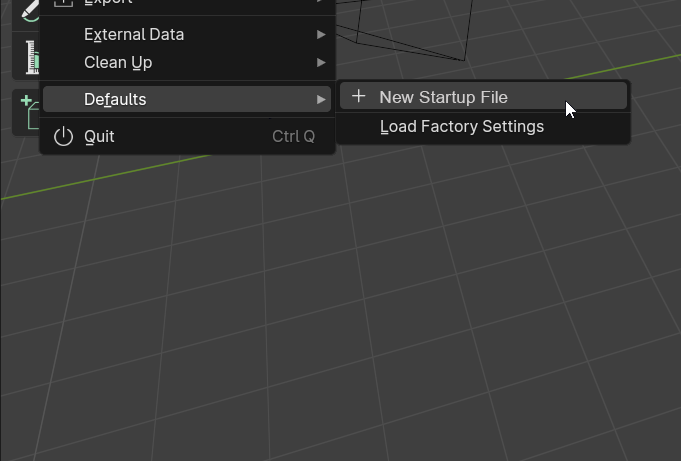This screenshot has height=461, width=681.
Task: Expand arrow next to External Data
Action: point(321,34)
